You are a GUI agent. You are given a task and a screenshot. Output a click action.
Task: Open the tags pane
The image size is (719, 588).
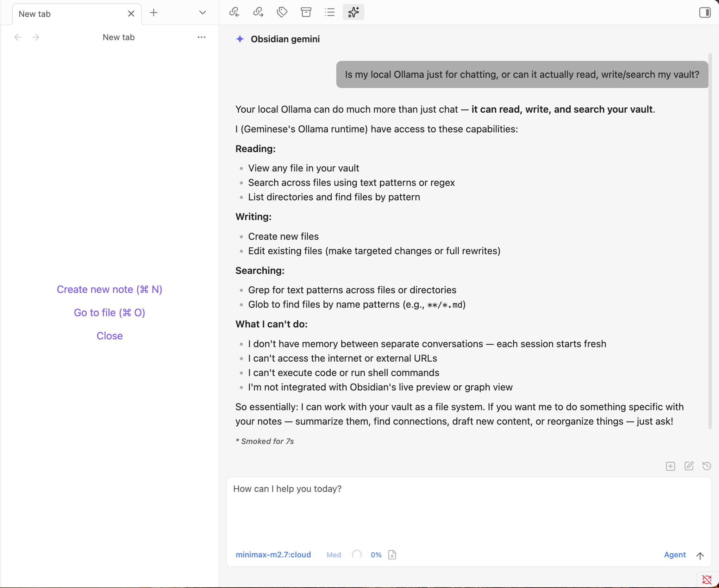[282, 12]
